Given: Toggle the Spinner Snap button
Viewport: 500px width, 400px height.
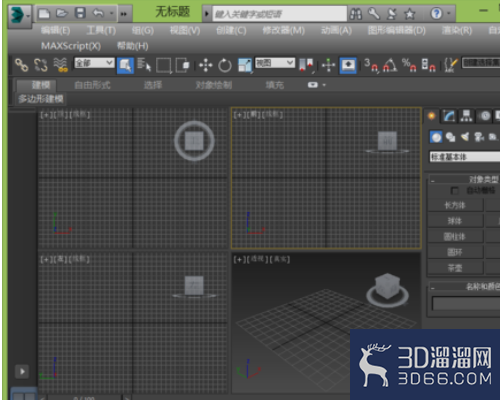Looking at the screenshot, I should click(429, 65).
